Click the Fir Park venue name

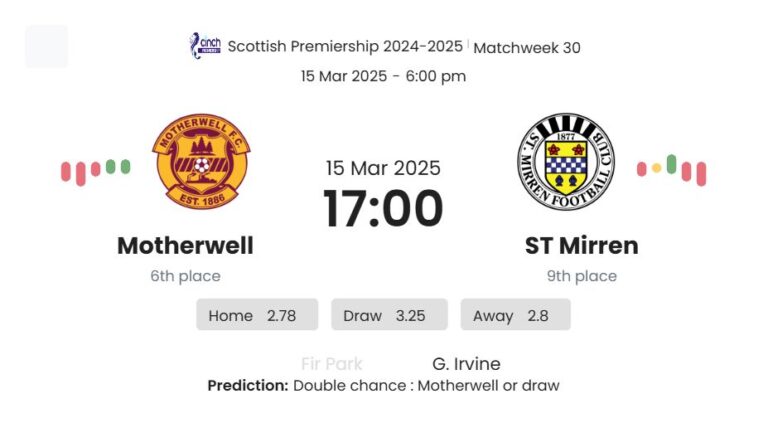331,364
